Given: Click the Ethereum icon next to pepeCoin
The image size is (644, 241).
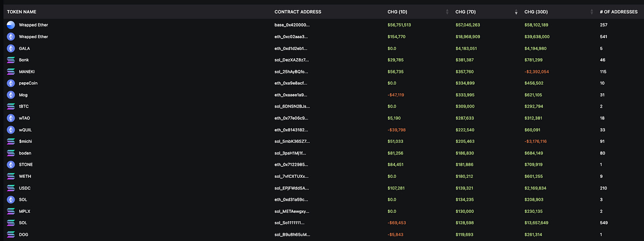Looking at the screenshot, I should point(11,83).
